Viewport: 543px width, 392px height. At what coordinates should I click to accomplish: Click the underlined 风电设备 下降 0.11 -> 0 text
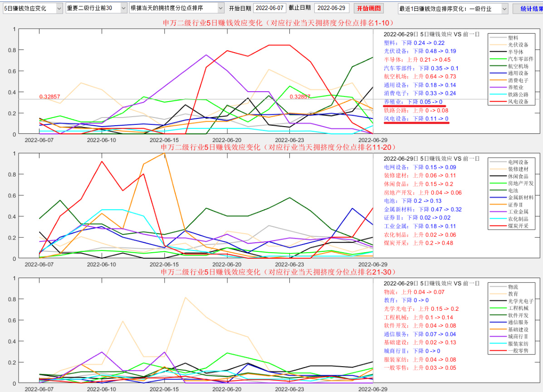pyautogui.click(x=416, y=119)
